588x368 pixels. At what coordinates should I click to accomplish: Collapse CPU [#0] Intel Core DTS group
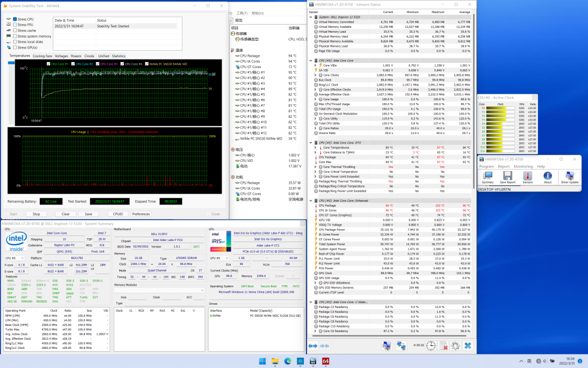pos(311,143)
